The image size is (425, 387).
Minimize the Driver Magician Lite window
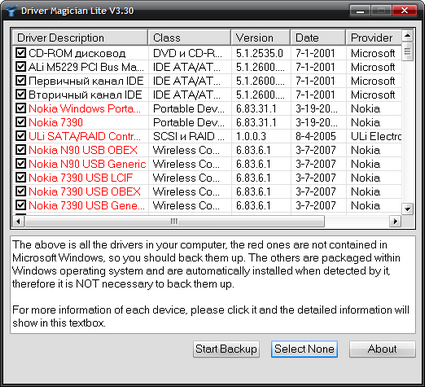360,11
